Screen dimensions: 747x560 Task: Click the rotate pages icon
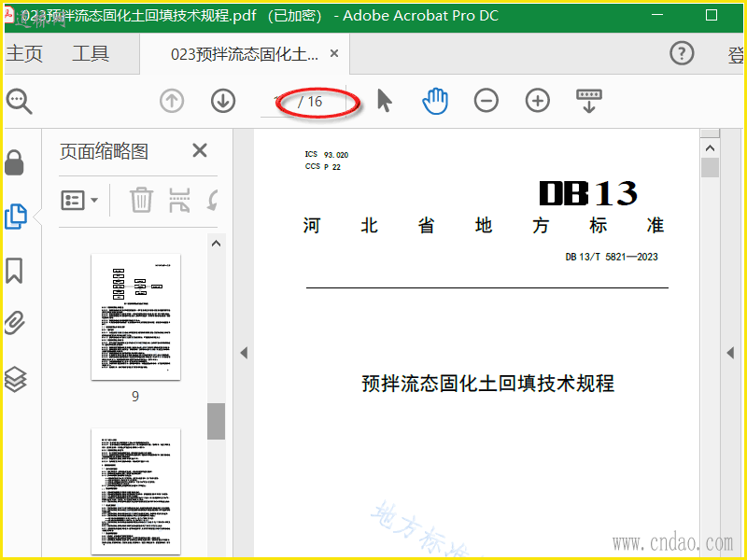click(213, 200)
